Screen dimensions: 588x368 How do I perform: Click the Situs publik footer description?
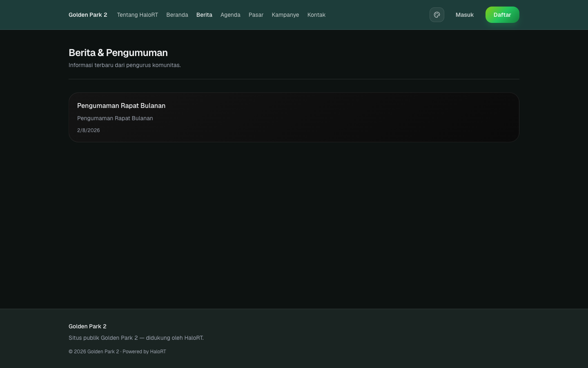pyautogui.click(x=136, y=338)
